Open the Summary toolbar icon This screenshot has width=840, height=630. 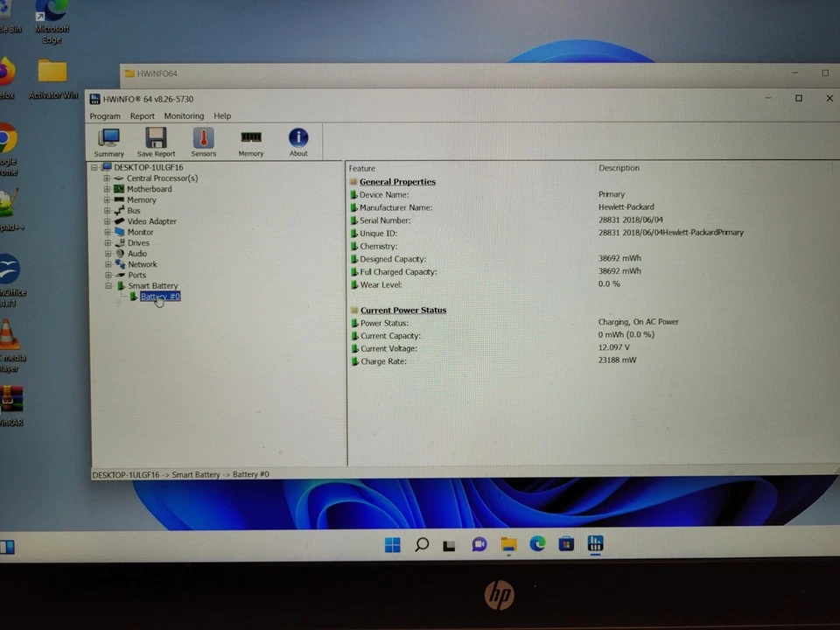click(109, 143)
